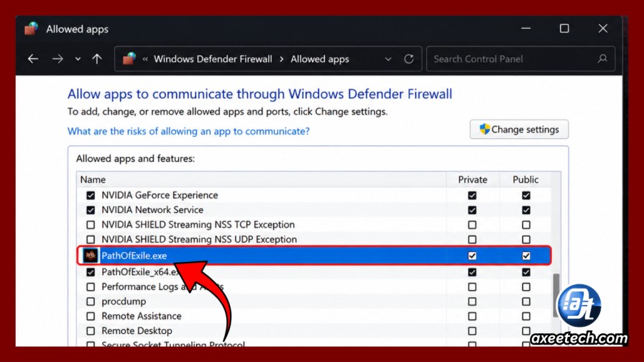Check NVIDIA SHIELD Streaming NSS TCP Exception

tap(91, 225)
